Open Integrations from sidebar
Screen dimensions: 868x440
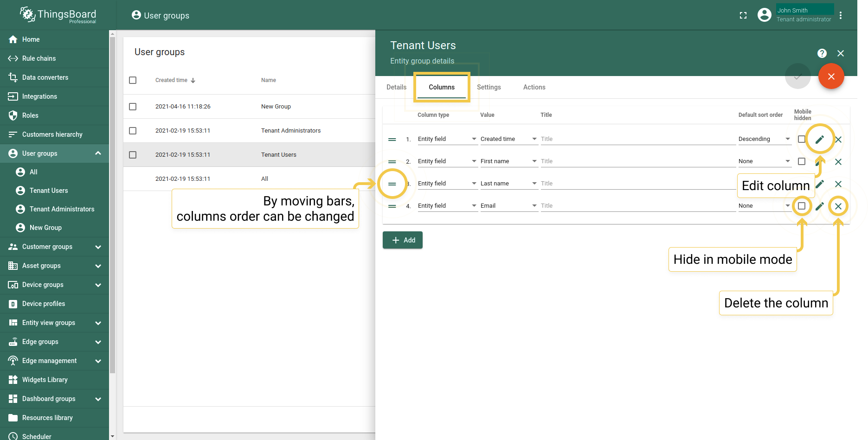pyautogui.click(x=54, y=96)
